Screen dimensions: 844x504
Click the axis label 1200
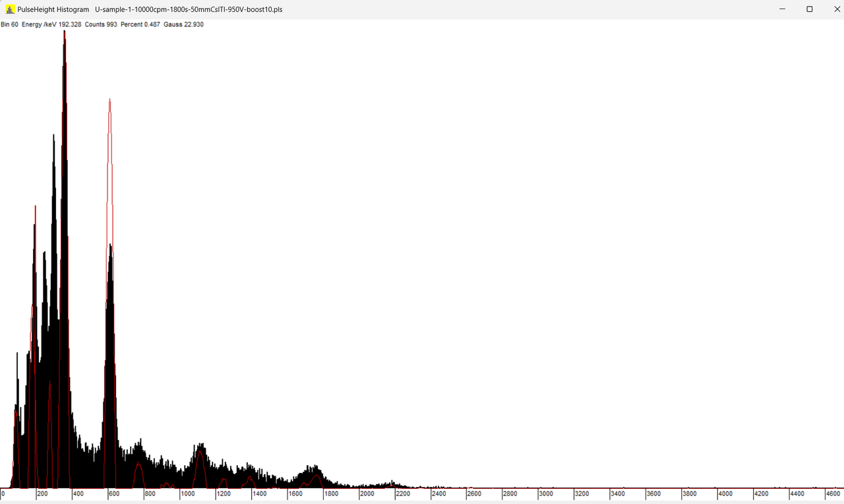224,493
